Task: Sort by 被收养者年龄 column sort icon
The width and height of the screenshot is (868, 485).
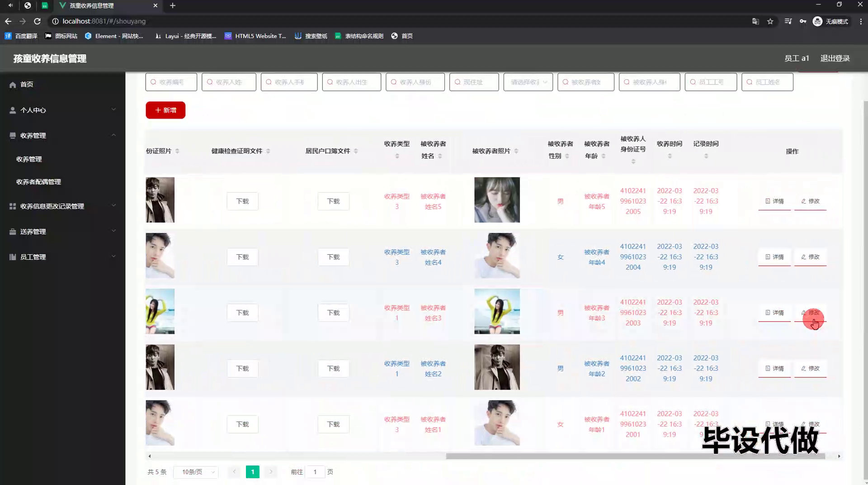Action: (x=604, y=156)
